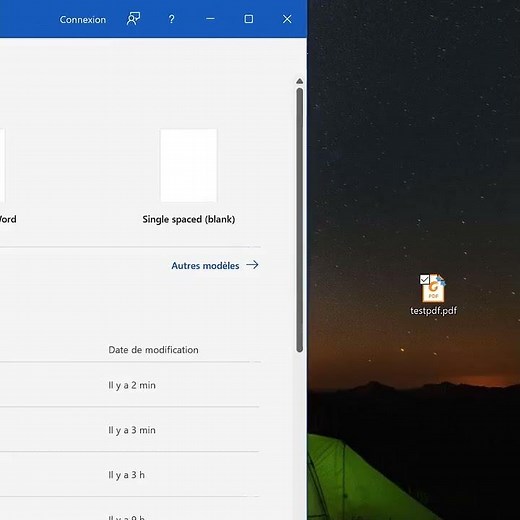
Task: Click the Single spaced (blank) label
Action: [189, 219]
